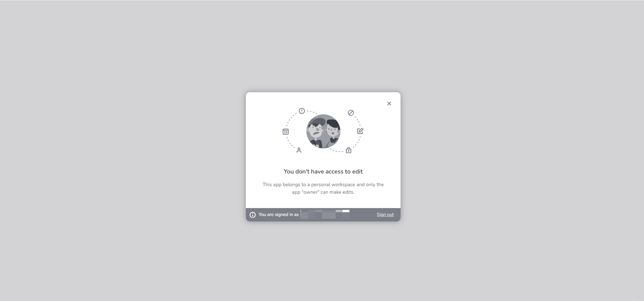Click the "You are signed in as" text
The width and height of the screenshot is (644, 301).
(279, 215)
